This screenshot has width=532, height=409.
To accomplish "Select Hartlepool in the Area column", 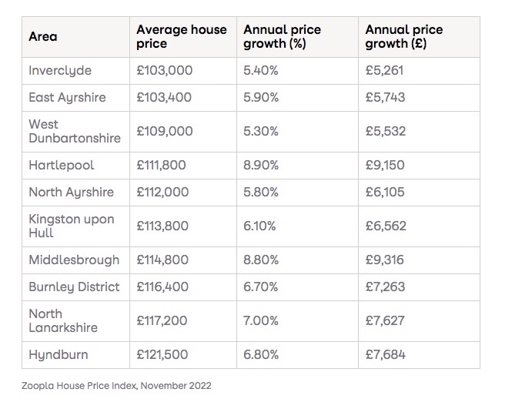I will tap(60, 165).
